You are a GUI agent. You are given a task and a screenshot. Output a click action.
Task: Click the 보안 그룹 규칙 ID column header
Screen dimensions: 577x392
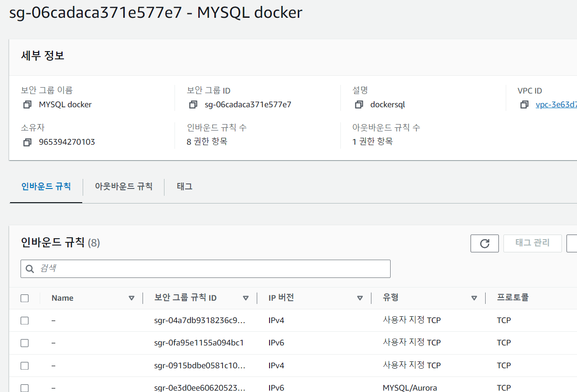click(x=185, y=298)
